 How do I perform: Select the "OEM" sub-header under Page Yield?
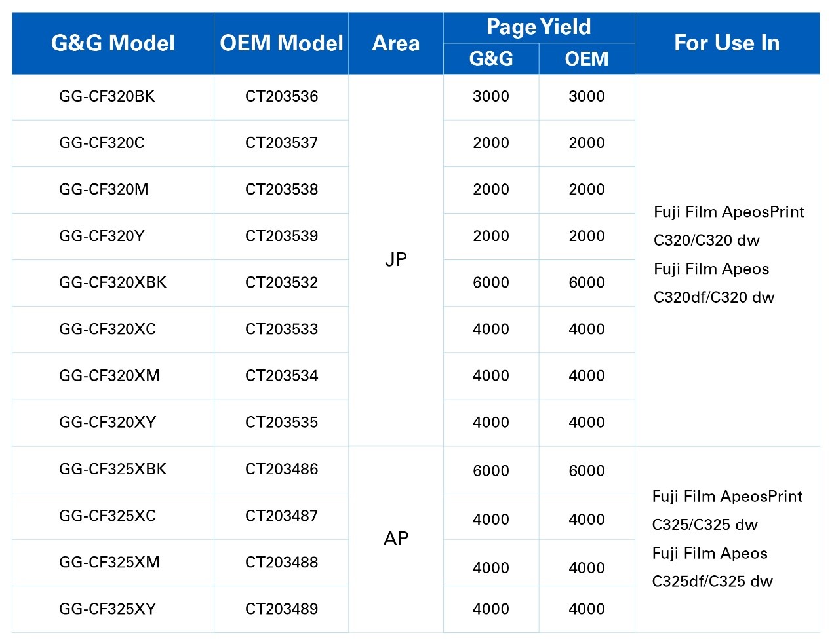tap(587, 59)
